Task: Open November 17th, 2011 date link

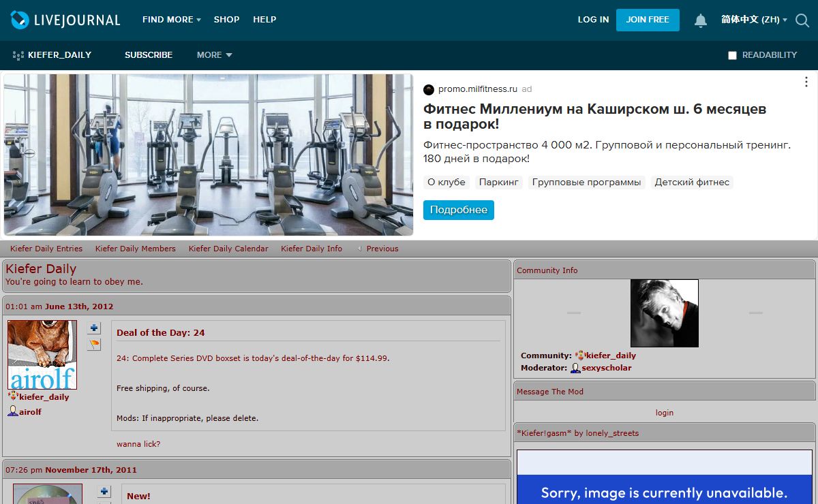Action: tap(91, 470)
